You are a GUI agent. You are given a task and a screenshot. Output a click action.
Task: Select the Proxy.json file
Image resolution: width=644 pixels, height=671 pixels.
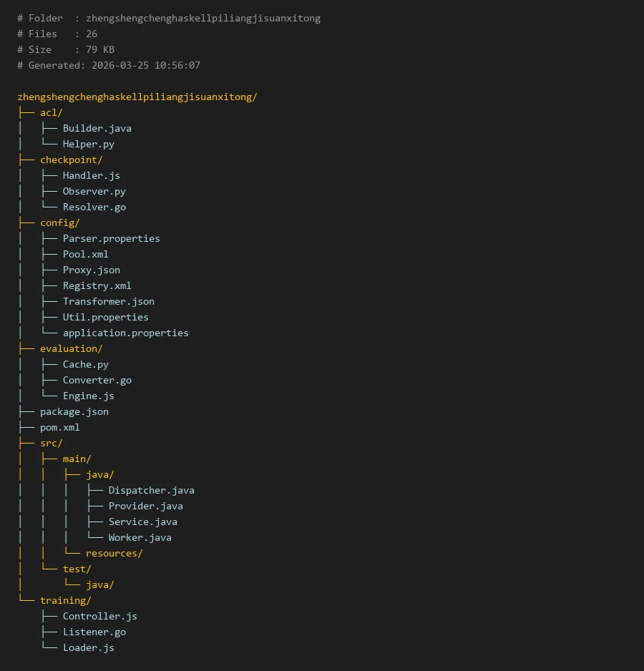tap(91, 270)
